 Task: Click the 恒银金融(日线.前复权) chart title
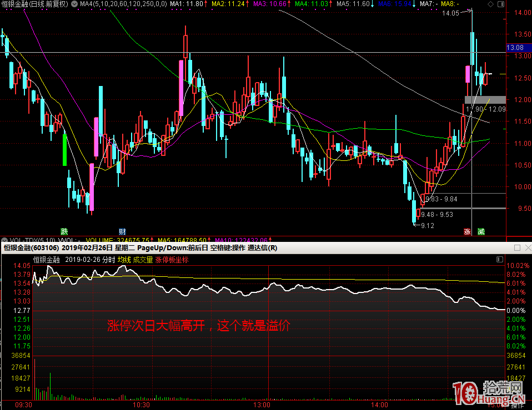point(34,4)
